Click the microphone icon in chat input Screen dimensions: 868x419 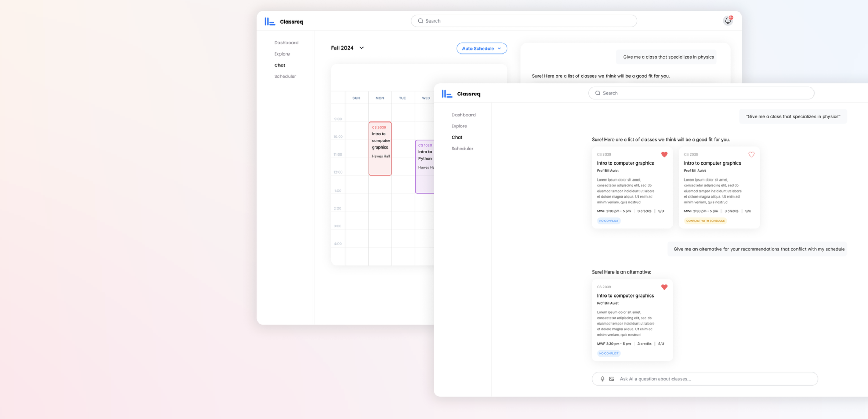pyautogui.click(x=602, y=379)
